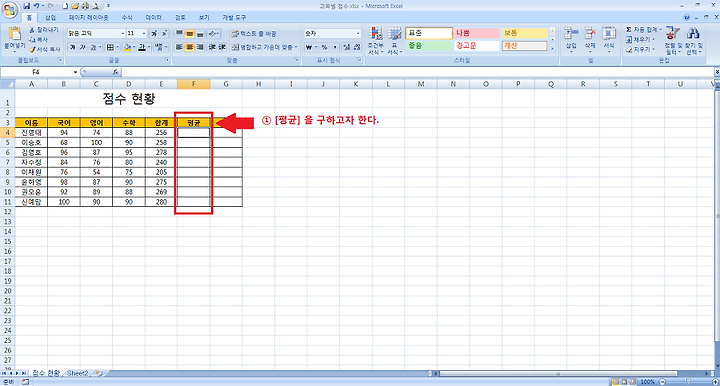Viewport: 720px width, 386px height.
Task: Click the Percent Style icon
Action: point(325,47)
